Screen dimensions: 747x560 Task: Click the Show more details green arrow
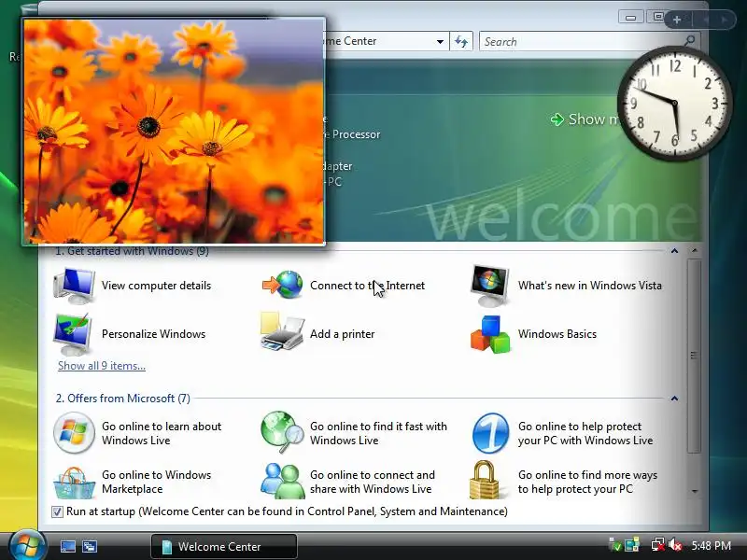[557, 119]
